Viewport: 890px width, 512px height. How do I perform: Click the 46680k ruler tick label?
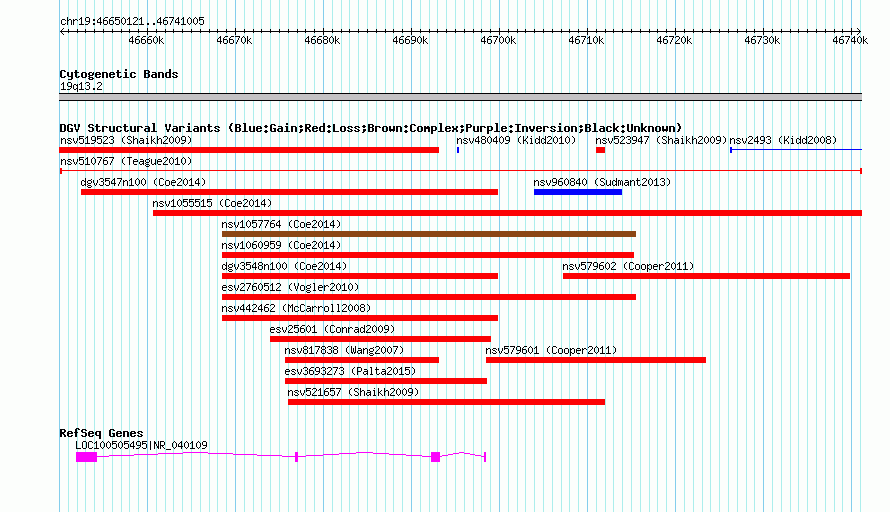click(x=322, y=41)
